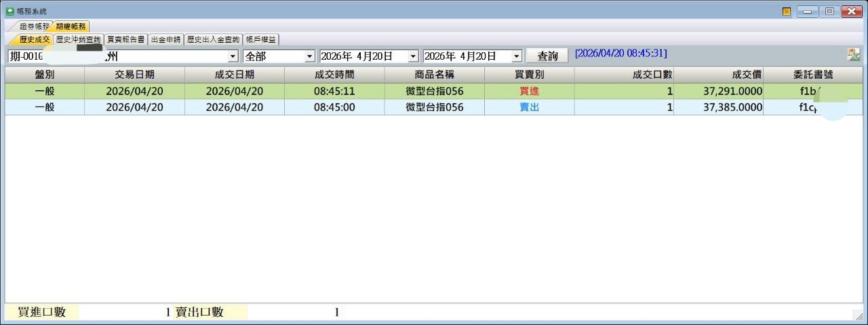Open the start date picker dropdown
This screenshot has height=325, width=868.
(413, 56)
